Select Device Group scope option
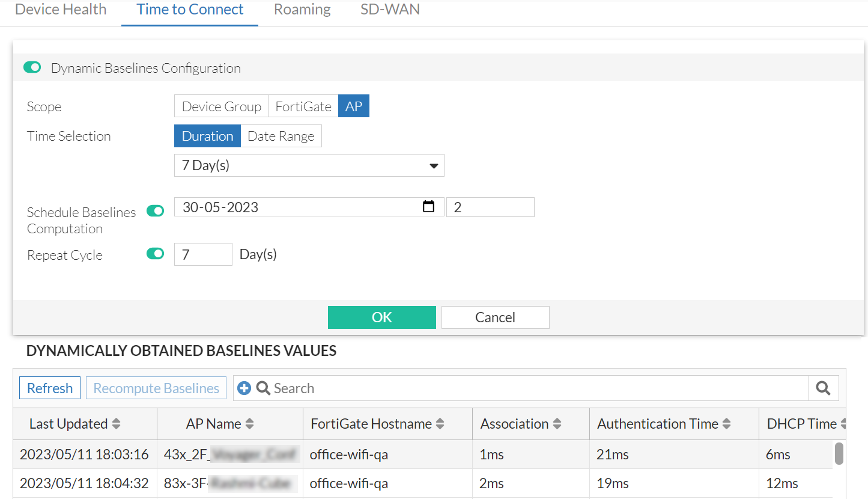The image size is (868, 499). point(221,106)
